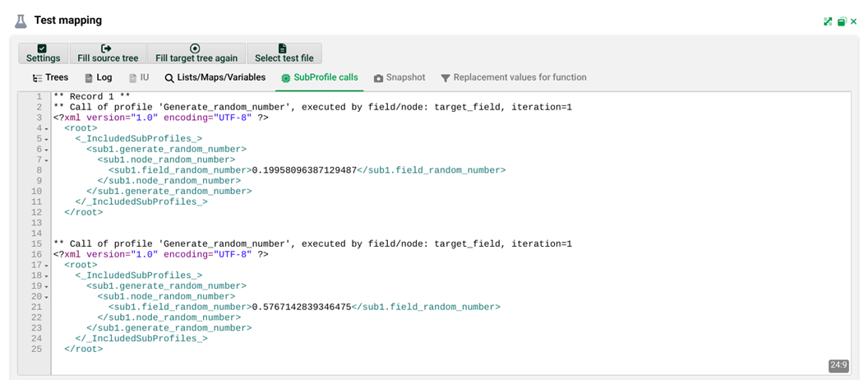Click Fill target tree again button
The image size is (868, 380).
[196, 53]
